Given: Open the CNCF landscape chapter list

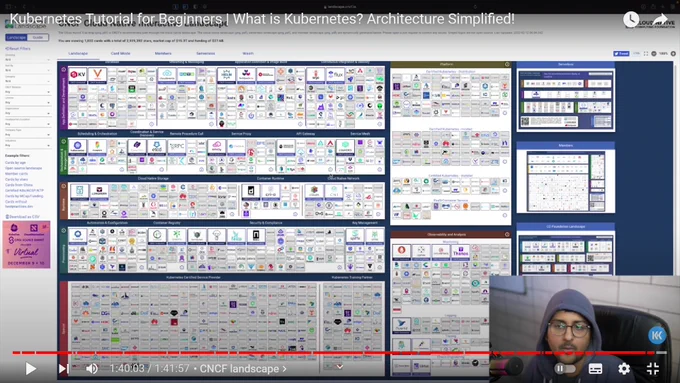Looking at the screenshot, I should 243,369.
